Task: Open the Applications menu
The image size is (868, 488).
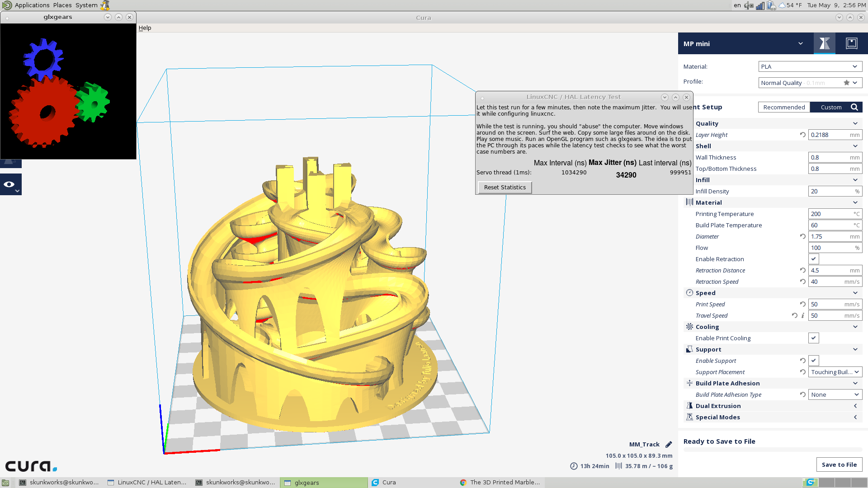Action: tap(32, 5)
